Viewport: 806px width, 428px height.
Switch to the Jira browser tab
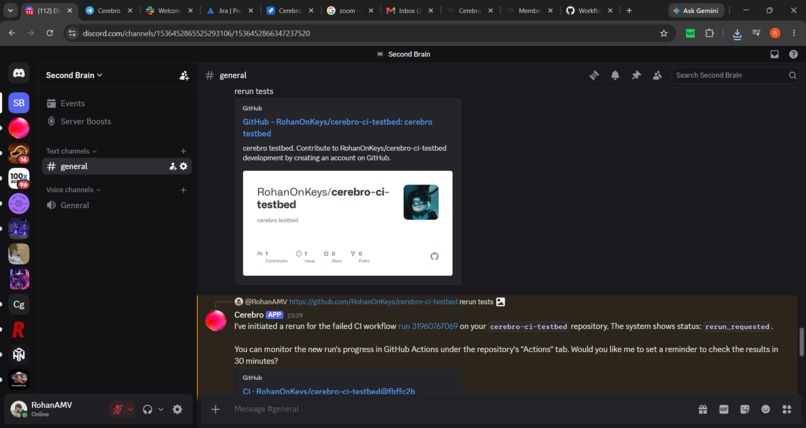pyautogui.click(x=230, y=10)
